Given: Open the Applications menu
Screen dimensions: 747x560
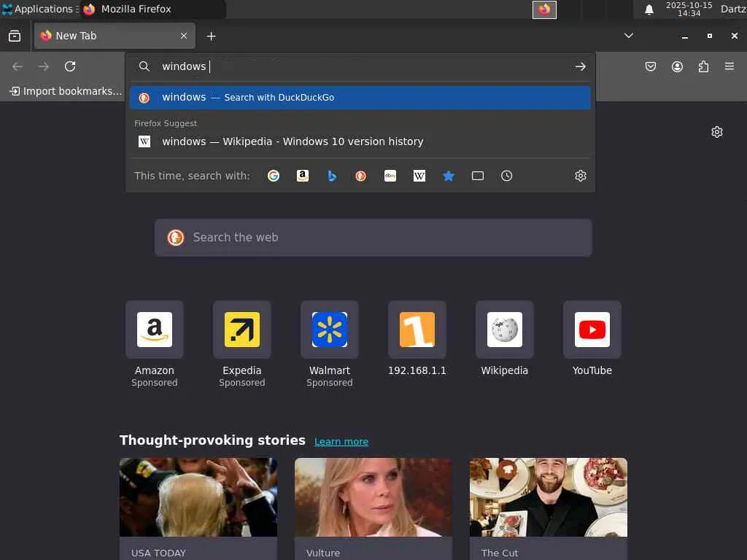Looking at the screenshot, I should [x=39, y=9].
